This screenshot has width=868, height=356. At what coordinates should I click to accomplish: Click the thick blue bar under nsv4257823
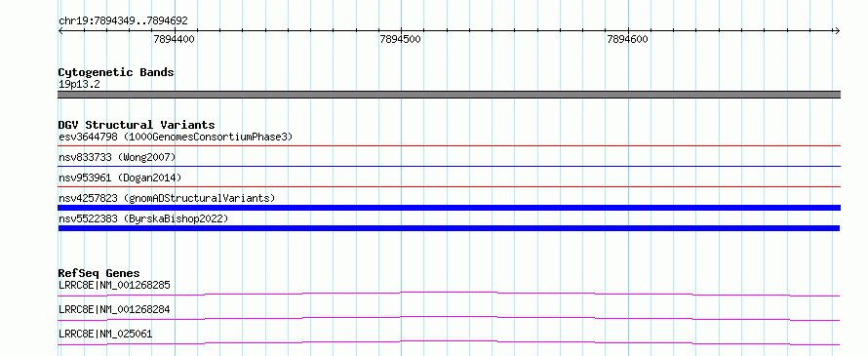pyautogui.click(x=449, y=208)
